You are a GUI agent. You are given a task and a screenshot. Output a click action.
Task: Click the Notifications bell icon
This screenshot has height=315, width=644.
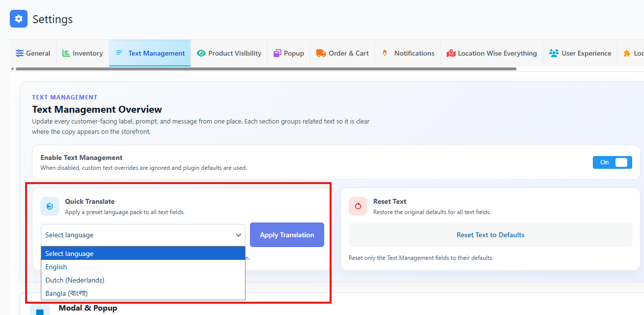coord(385,53)
